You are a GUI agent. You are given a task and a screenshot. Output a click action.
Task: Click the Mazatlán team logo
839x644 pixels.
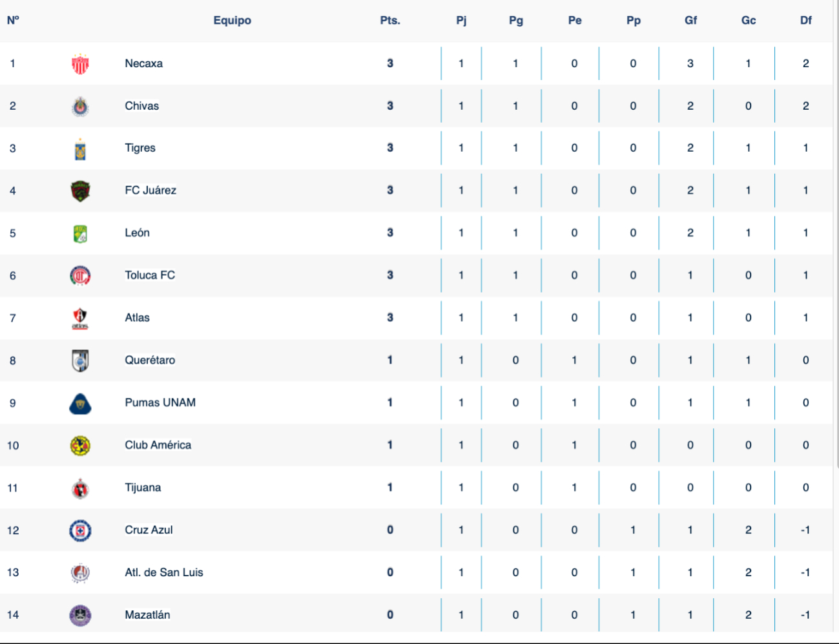point(80,616)
